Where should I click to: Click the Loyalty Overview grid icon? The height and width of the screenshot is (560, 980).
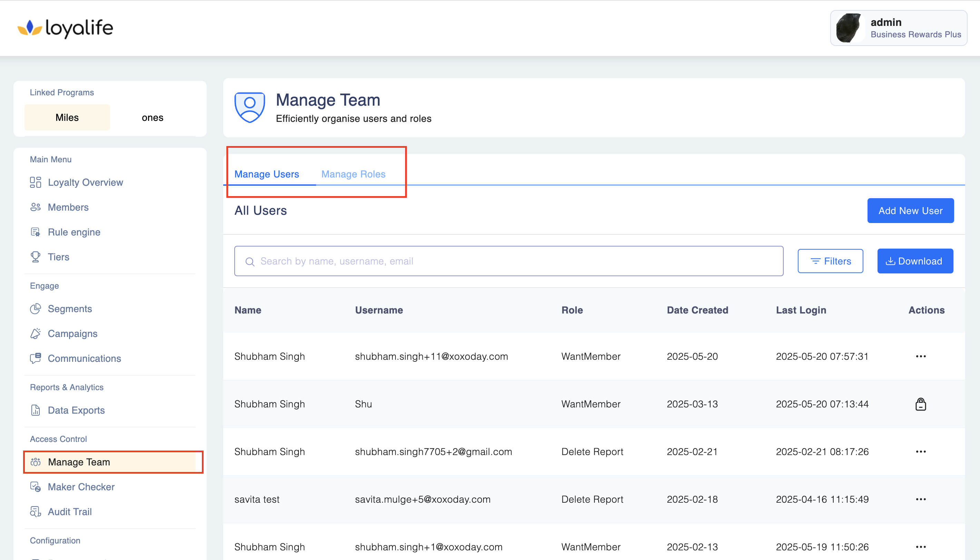(35, 182)
